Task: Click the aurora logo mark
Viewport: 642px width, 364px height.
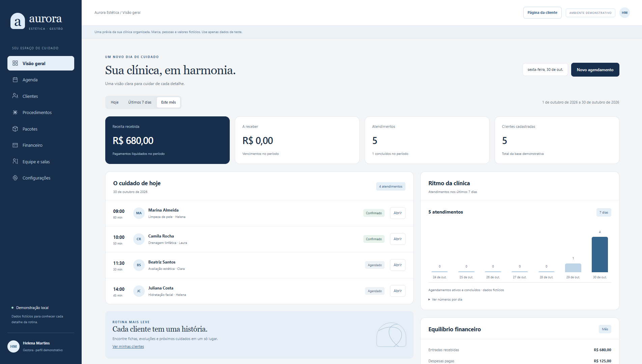Action: click(x=18, y=21)
